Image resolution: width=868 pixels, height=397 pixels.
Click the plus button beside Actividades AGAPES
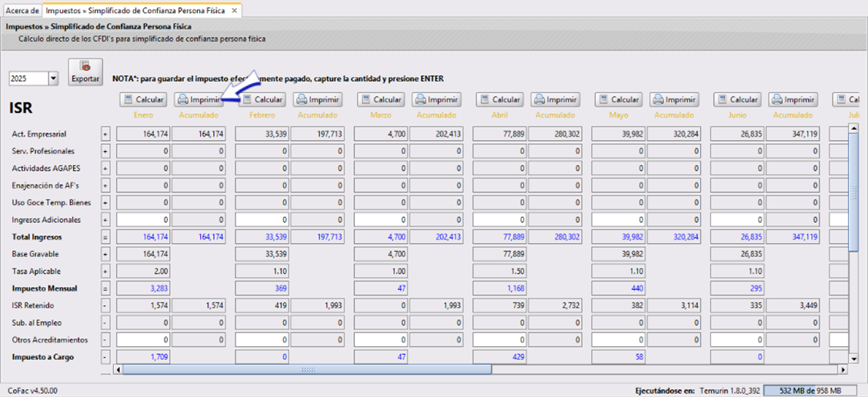105,168
